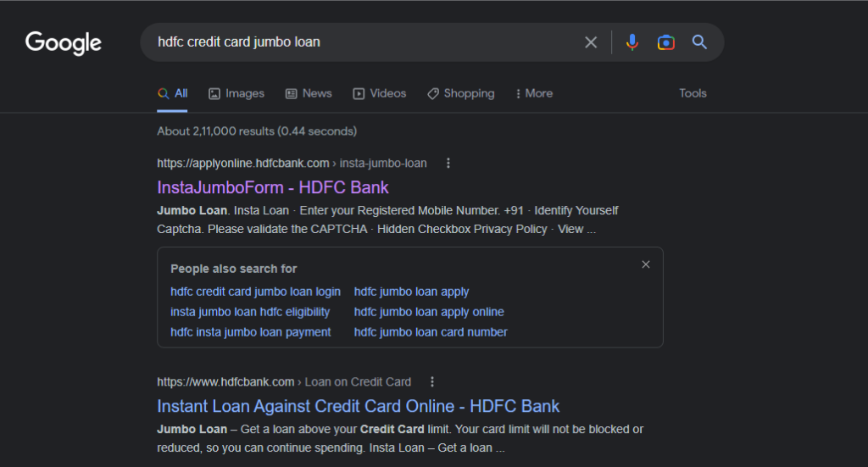The height and width of the screenshot is (467, 868).
Task: Search 'hdfc insta jumbo loan payment'
Action: [x=250, y=332]
